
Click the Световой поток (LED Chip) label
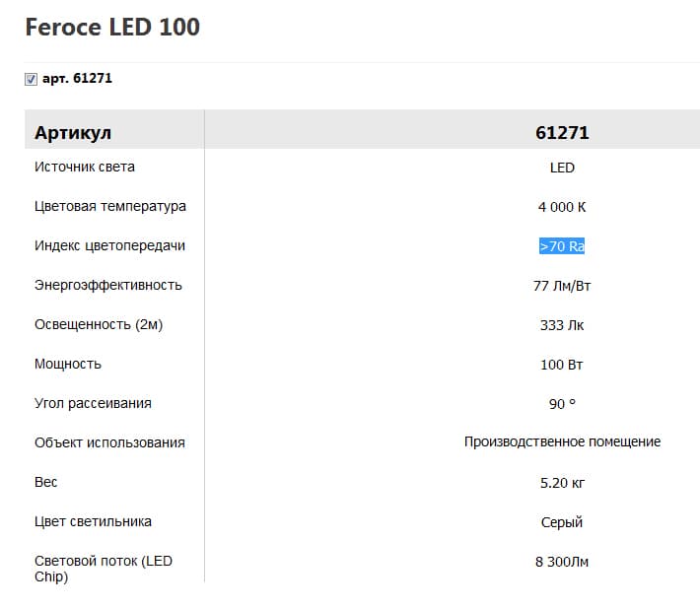tap(104, 569)
